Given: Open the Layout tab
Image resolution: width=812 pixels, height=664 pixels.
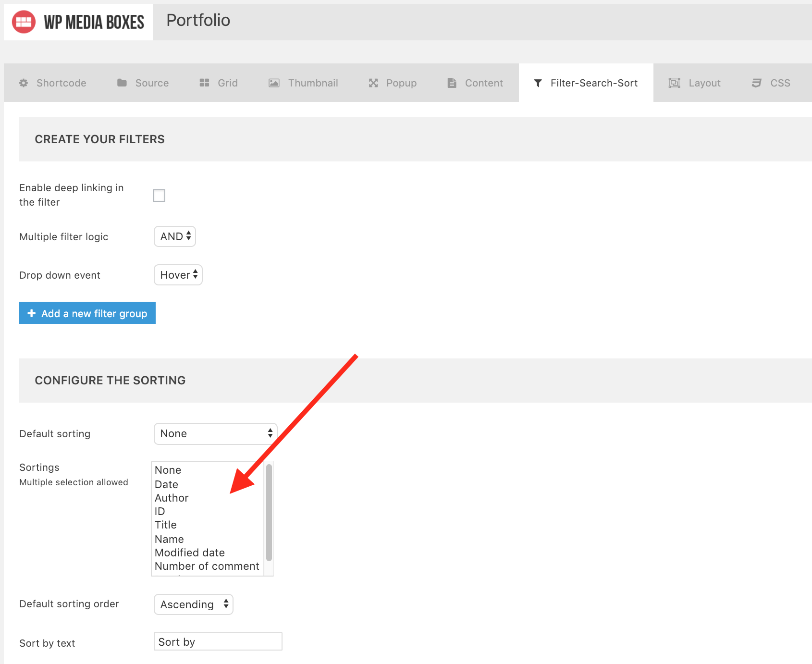Looking at the screenshot, I should click(x=695, y=83).
